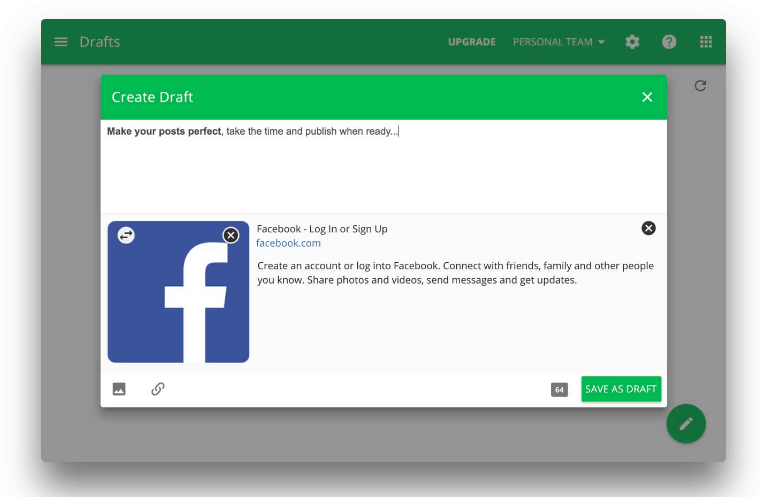The height and width of the screenshot is (497, 761).
Task: Click the green pencil compose button
Action: (686, 424)
